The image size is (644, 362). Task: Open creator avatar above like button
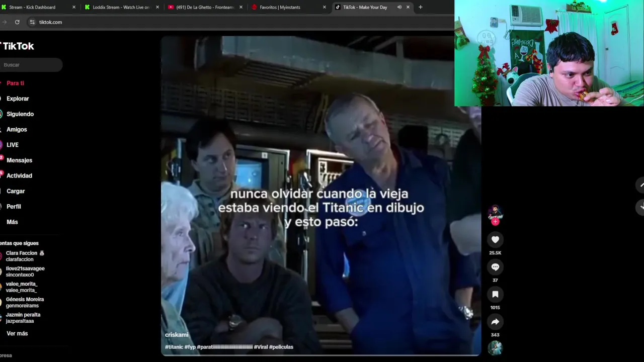[x=495, y=212]
